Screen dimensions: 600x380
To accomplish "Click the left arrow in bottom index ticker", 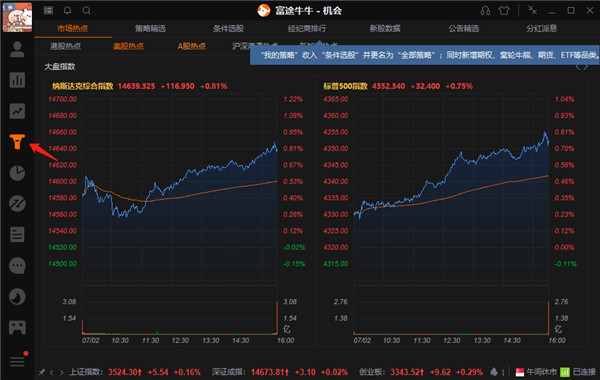I will pos(51,372).
